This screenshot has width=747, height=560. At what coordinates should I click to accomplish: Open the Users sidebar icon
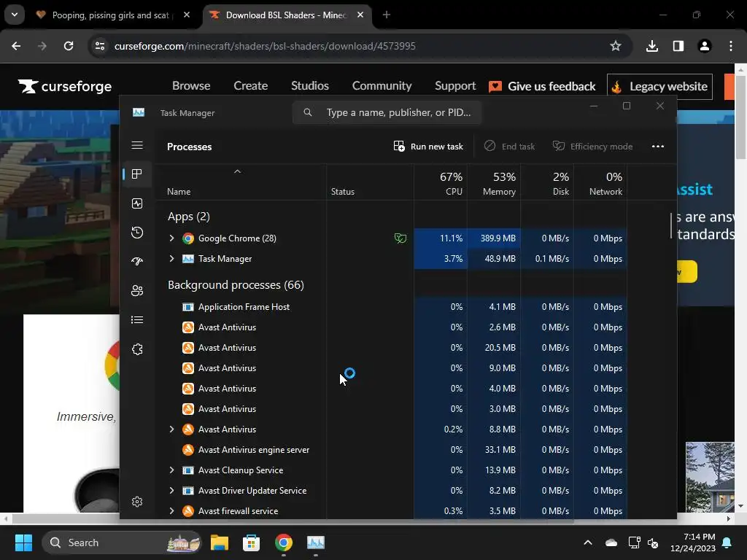pos(137,290)
